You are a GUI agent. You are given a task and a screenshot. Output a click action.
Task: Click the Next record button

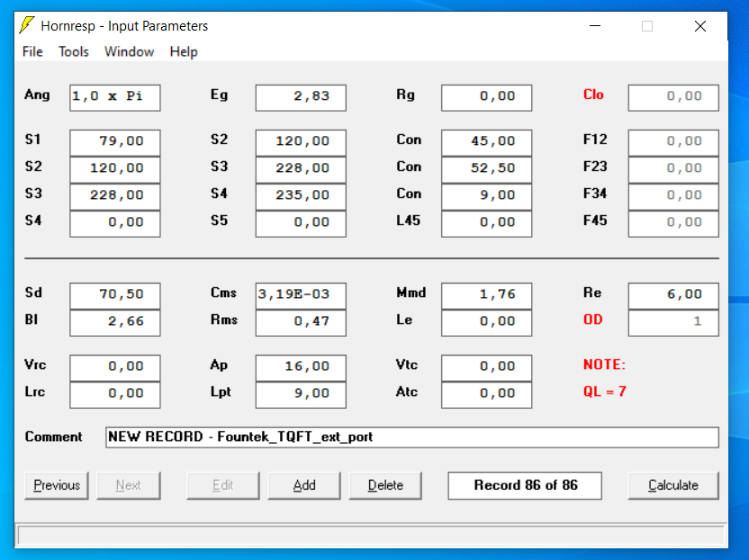point(129,485)
